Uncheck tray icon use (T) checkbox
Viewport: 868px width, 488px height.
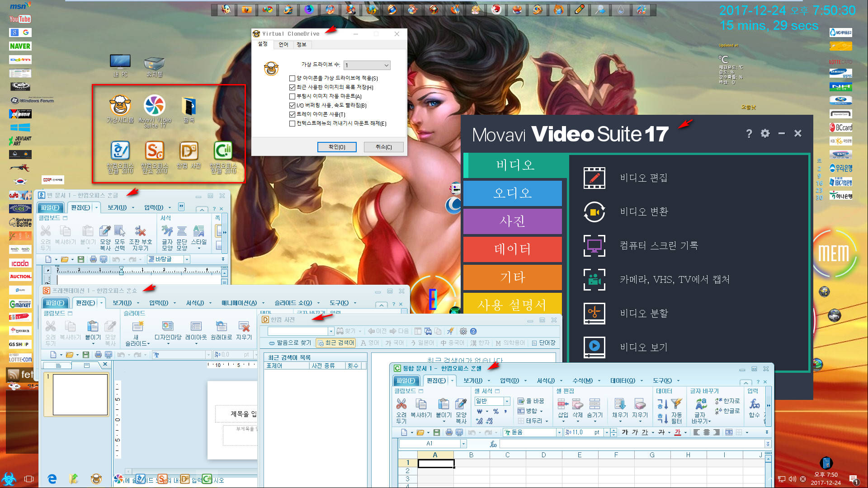tap(292, 114)
